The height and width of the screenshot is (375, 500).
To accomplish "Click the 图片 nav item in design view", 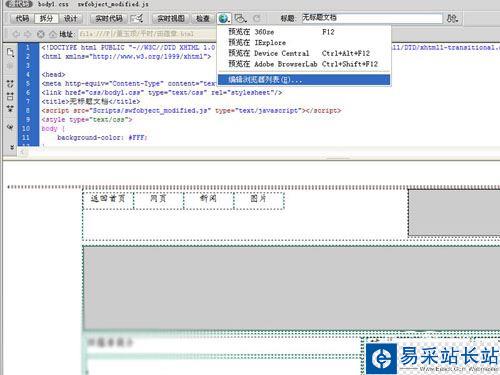I will coord(259,199).
